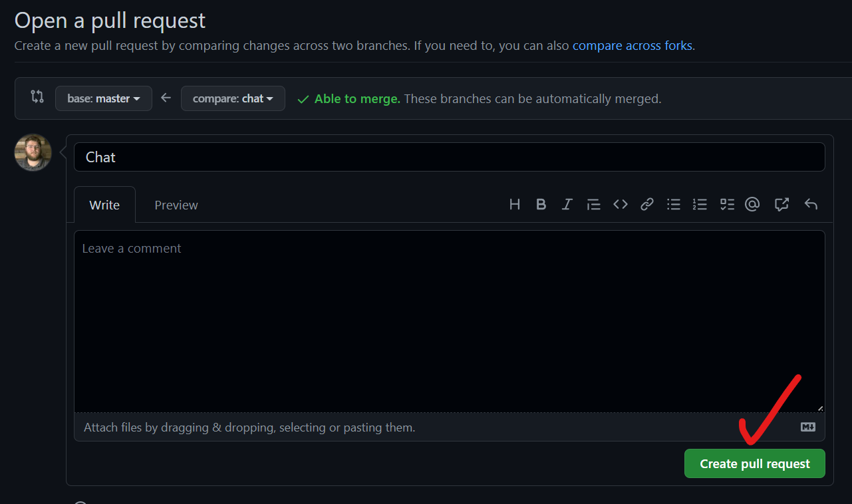Insert a saved reply

(x=811, y=205)
